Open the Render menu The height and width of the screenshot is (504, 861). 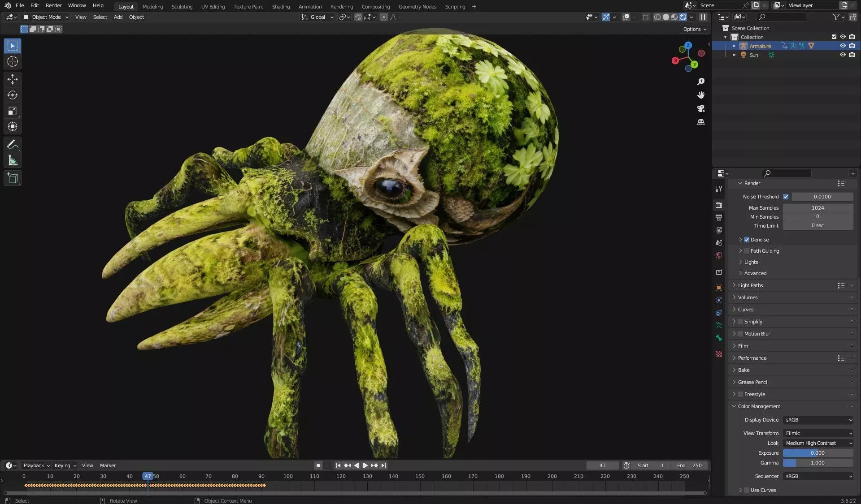click(x=53, y=5)
